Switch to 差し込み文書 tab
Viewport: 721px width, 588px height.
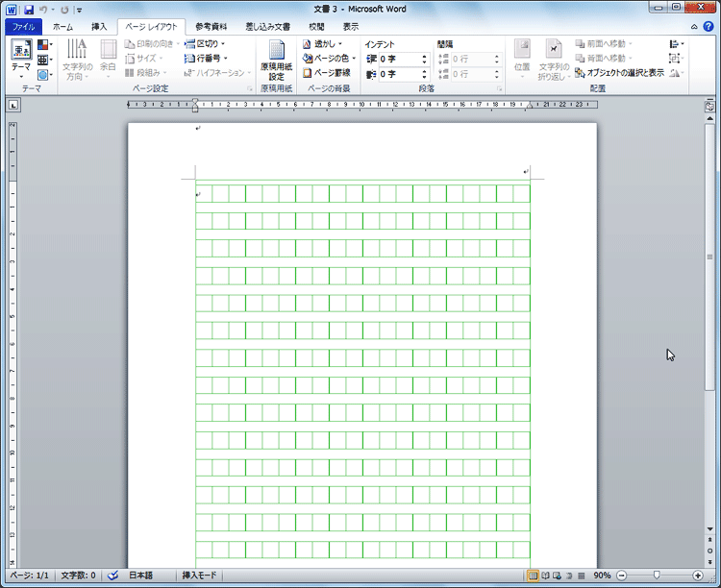[x=267, y=27]
